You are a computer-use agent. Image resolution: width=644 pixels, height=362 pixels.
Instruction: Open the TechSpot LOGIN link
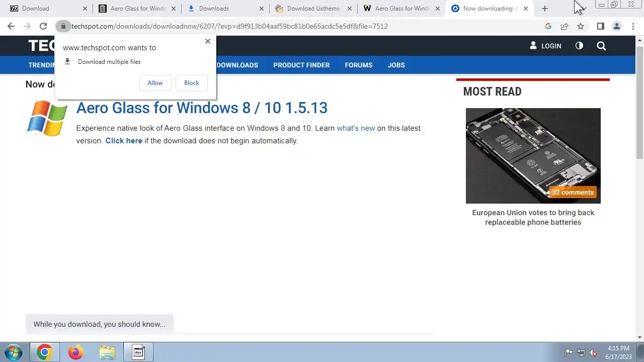pyautogui.click(x=545, y=46)
